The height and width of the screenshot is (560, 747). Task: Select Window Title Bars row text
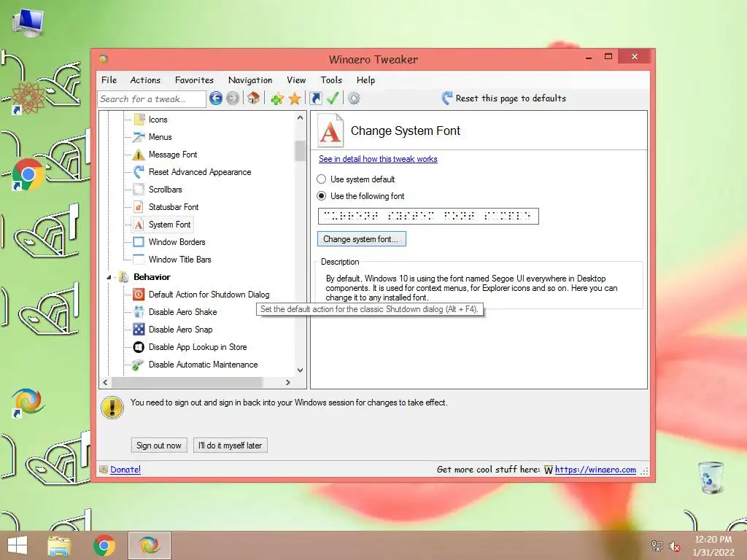tap(179, 260)
